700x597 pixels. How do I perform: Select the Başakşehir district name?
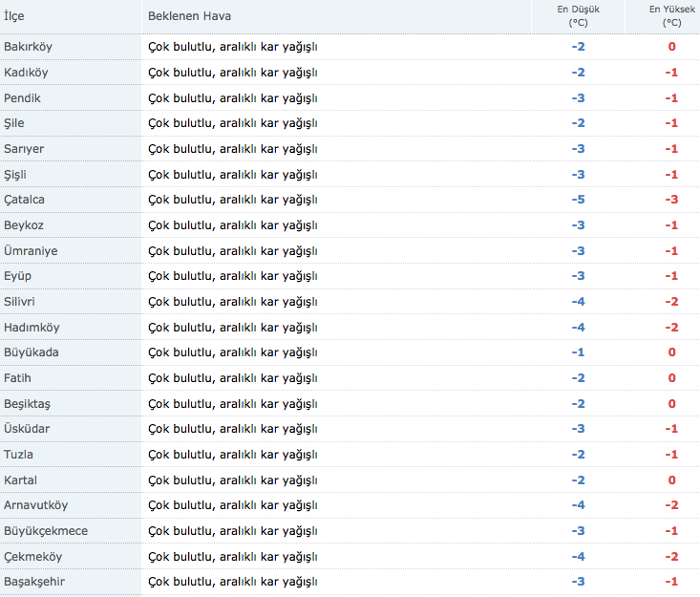34,582
